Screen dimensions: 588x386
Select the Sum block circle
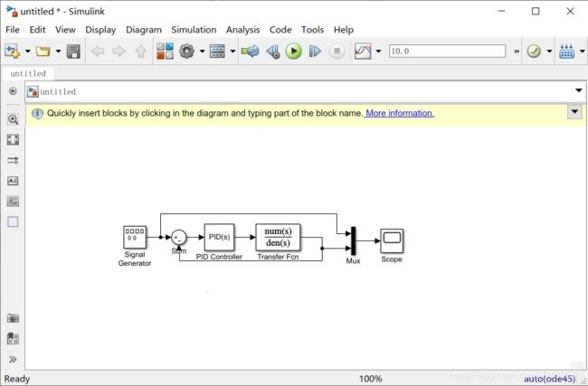pyautogui.click(x=179, y=237)
